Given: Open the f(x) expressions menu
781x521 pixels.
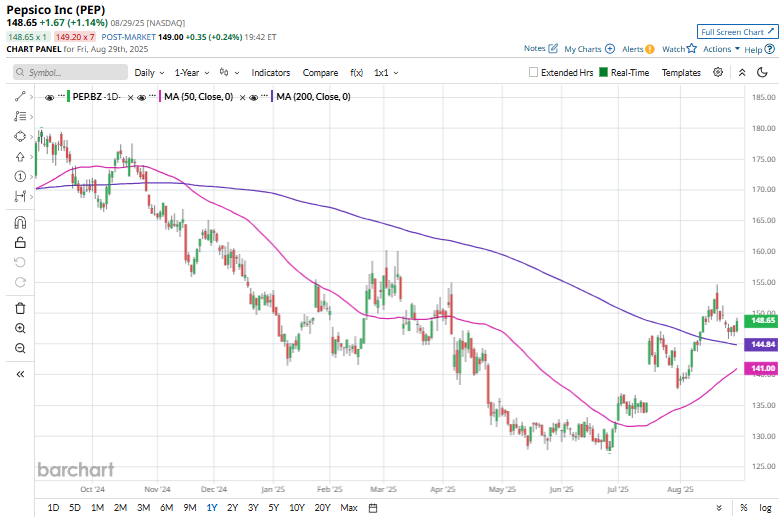Looking at the screenshot, I should click(x=357, y=73).
